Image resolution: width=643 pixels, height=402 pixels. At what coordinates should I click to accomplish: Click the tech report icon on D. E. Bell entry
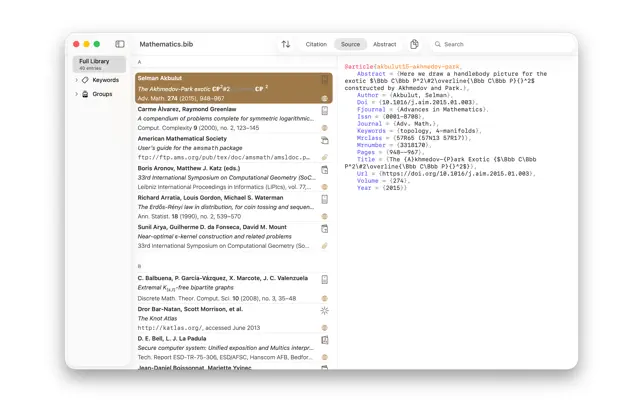point(324,340)
